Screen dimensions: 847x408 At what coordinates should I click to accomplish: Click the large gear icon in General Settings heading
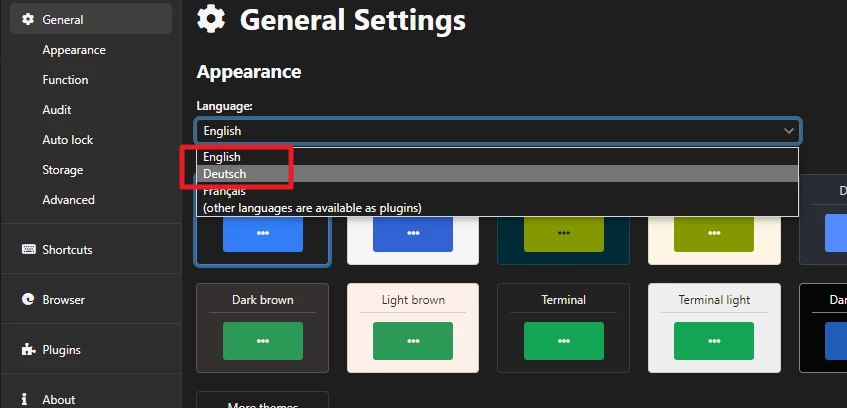tap(211, 18)
